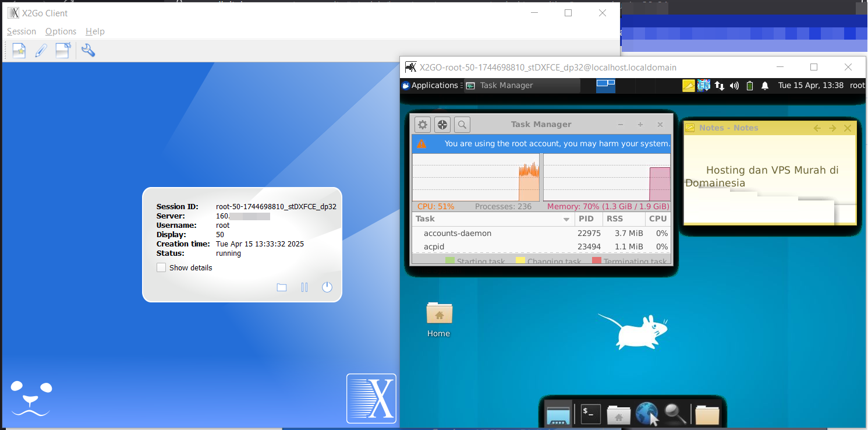
Task: Click RSS value 3.7 MiB
Action: pyautogui.click(x=629, y=234)
